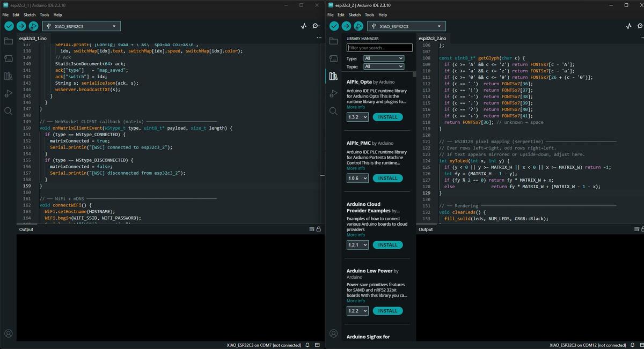Open Serial Monitor in esp32c3_2 window
Screen dimensions: 644x349
pos(641,26)
